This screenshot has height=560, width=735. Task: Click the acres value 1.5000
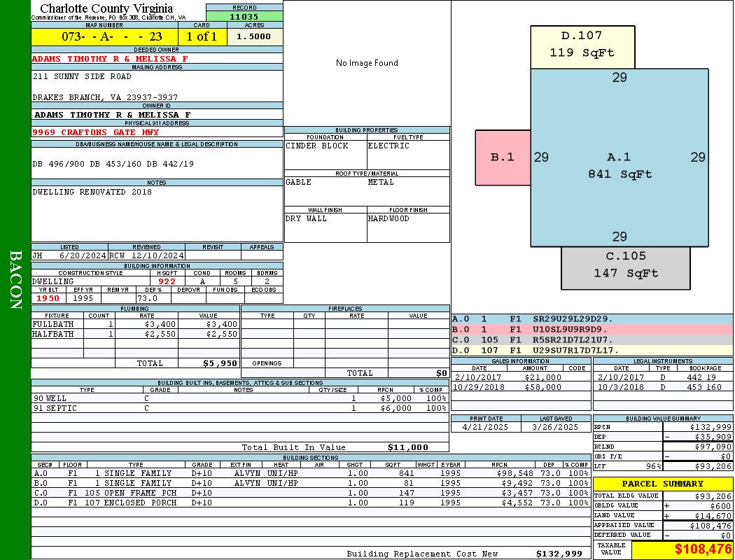(254, 36)
